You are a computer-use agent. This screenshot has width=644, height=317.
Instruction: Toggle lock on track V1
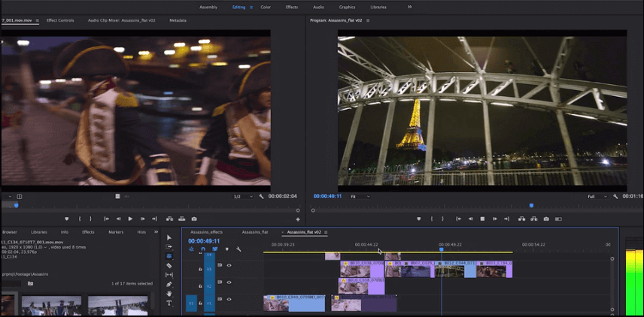(200, 303)
